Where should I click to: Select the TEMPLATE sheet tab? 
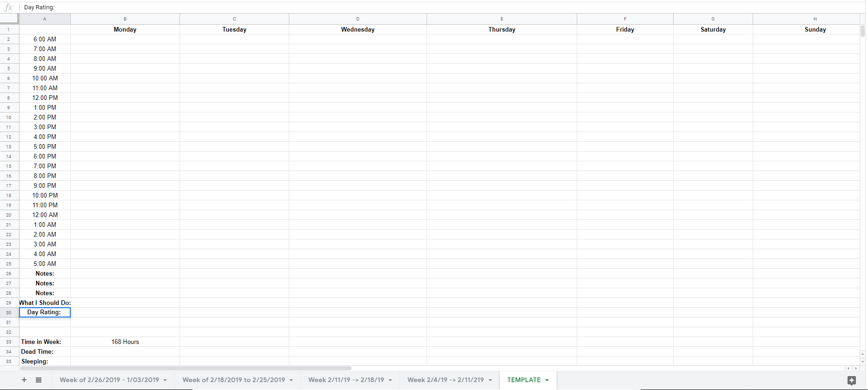(524, 380)
